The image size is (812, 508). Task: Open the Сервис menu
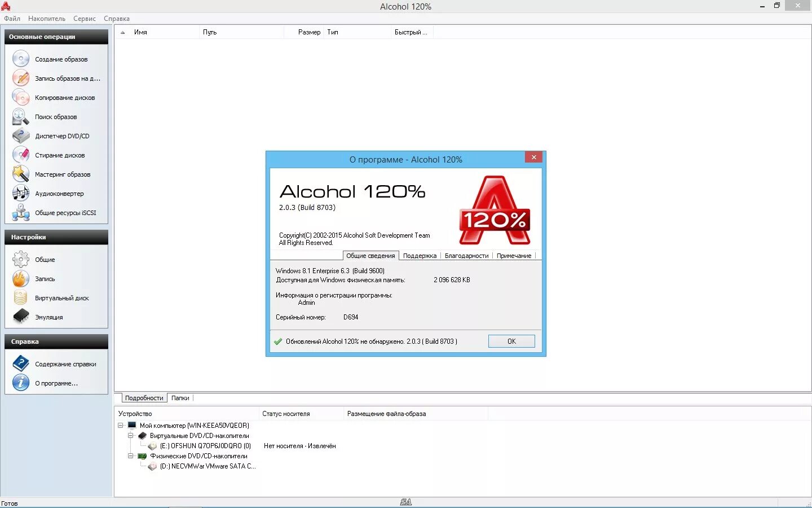point(85,19)
